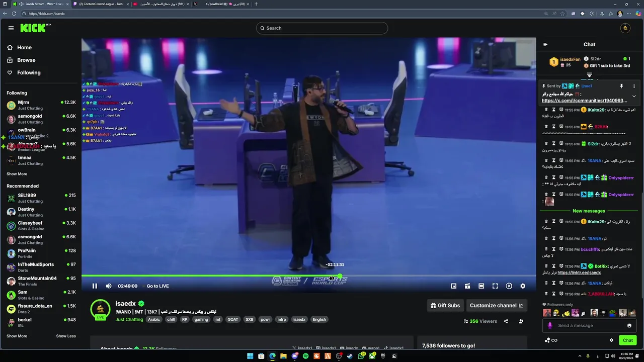This screenshot has width=644, height=362.
Task: Open the player settings gear
Action: click(523, 286)
